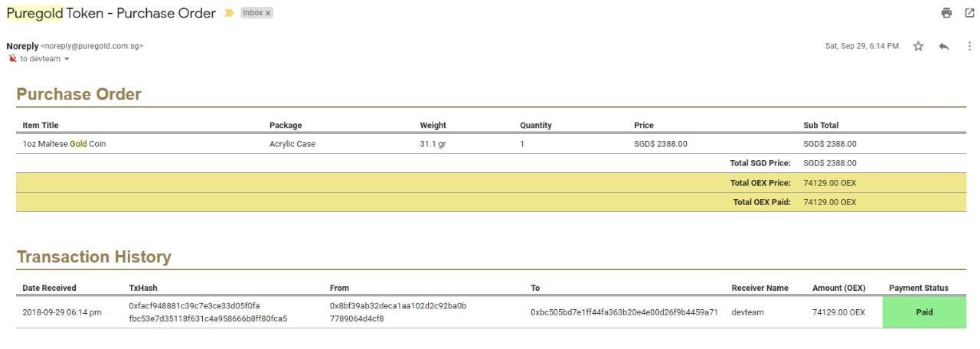Click the Sat, Sep 29 timestamp

click(861, 46)
